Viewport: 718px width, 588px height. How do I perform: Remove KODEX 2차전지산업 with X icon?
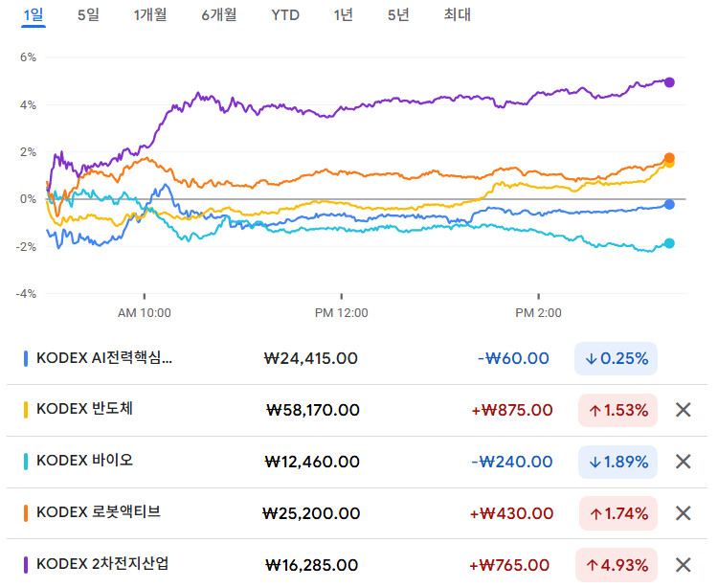click(x=683, y=565)
